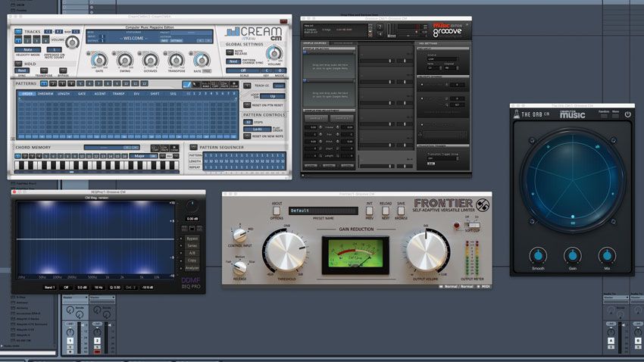
Task: Click the Gate knob in Cream
Action: tap(99, 60)
